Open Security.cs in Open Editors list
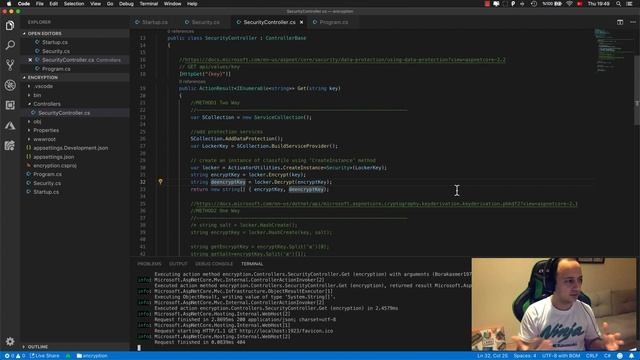The height and width of the screenshot is (360, 640). point(56,51)
